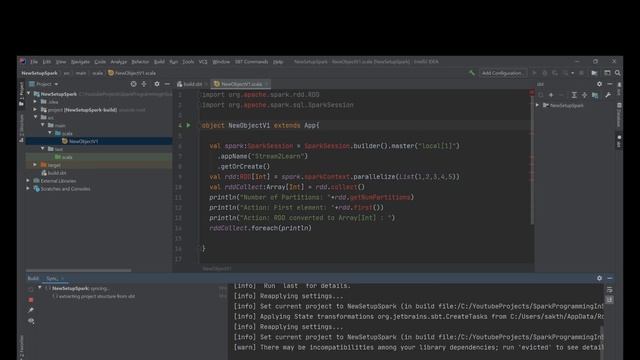Expand Scratches and Consoles node
This screenshot has width=640, height=360.
tap(29, 189)
